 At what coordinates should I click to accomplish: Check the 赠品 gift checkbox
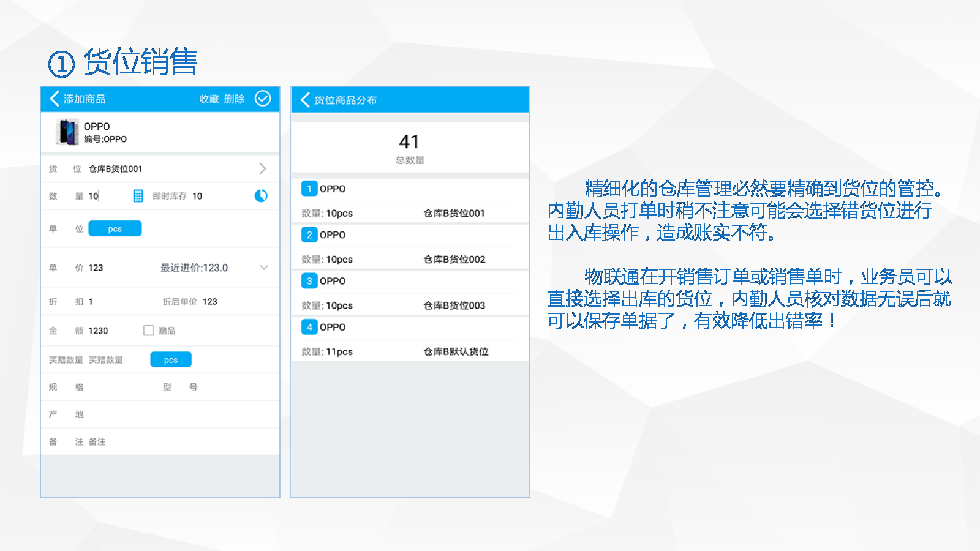pyautogui.click(x=148, y=331)
